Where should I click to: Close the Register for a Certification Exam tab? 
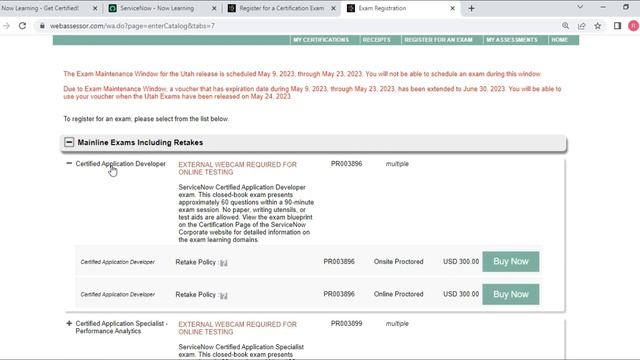click(x=333, y=8)
